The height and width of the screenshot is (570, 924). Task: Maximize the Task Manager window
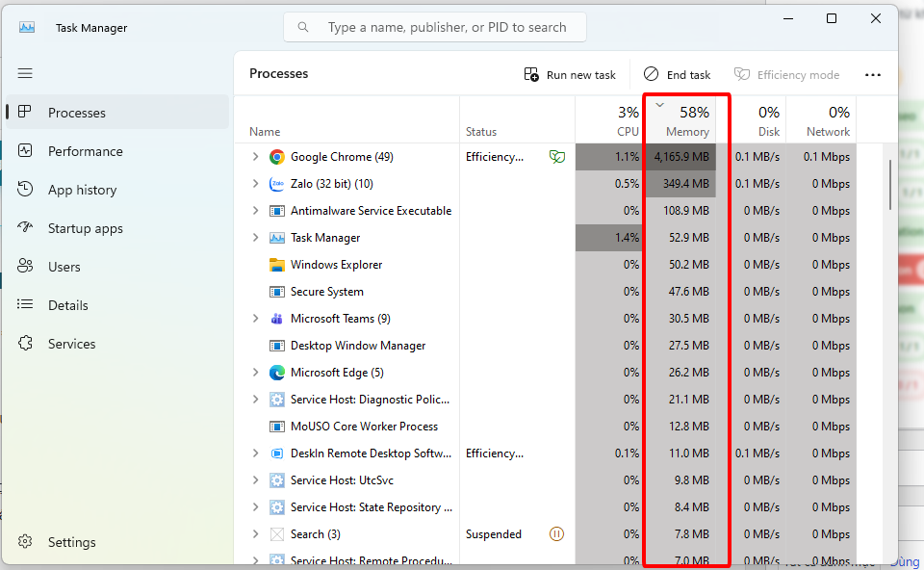coord(831,19)
